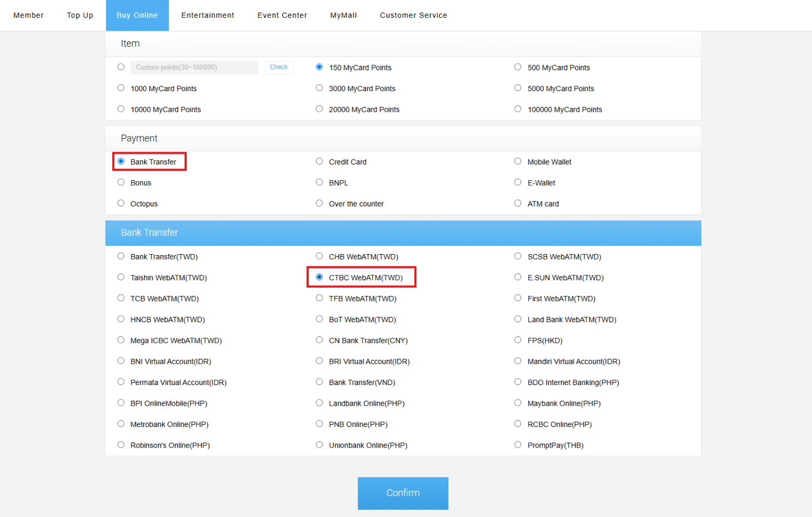Screen dimensions: 812x517
Task: Select Unionbank Online(PHP)
Action: click(319, 445)
